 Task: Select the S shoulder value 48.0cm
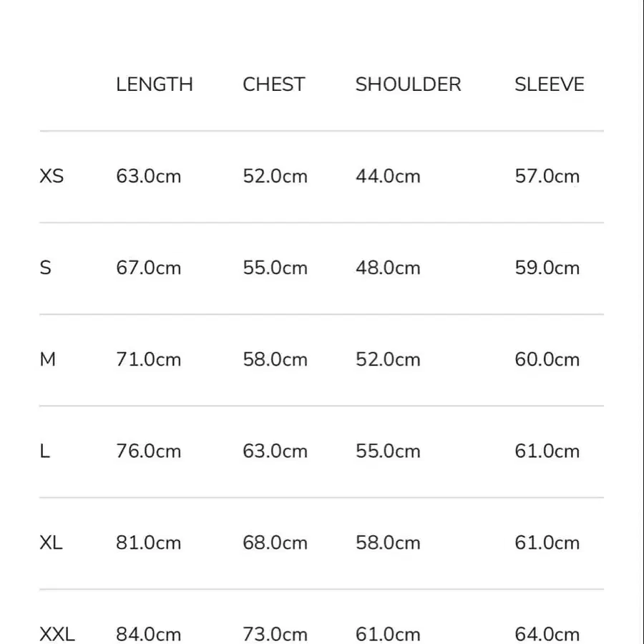tap(388, 268)
